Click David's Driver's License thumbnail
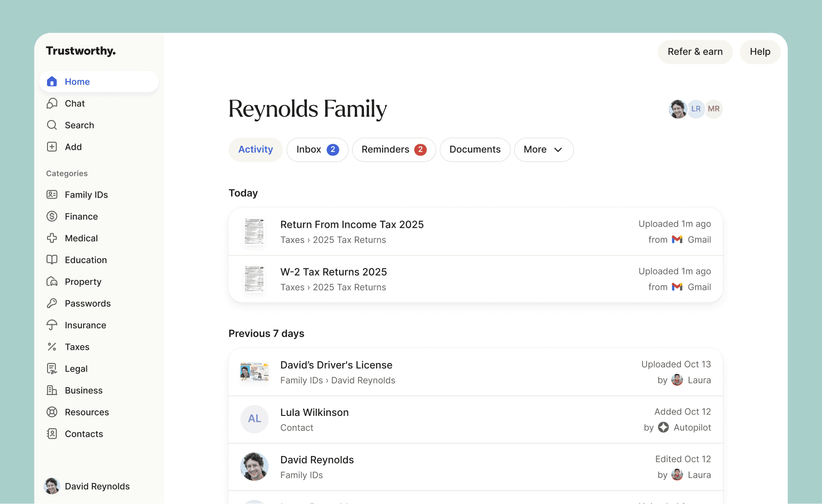Screen dimensions: 822x504 pos(254,372)
